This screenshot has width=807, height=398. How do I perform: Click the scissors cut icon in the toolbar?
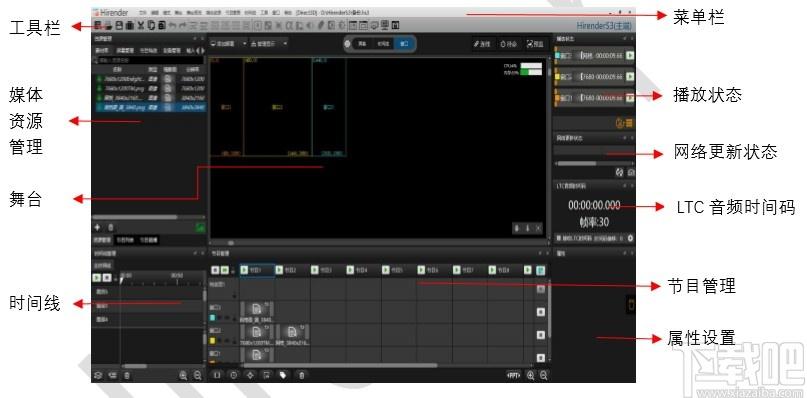click(x=141, y=25)
